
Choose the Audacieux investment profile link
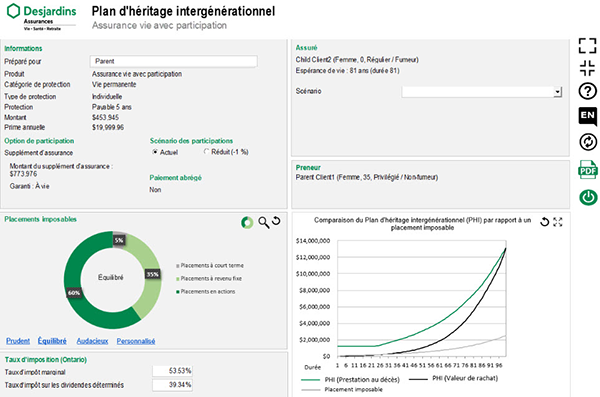tap(92, 341)
